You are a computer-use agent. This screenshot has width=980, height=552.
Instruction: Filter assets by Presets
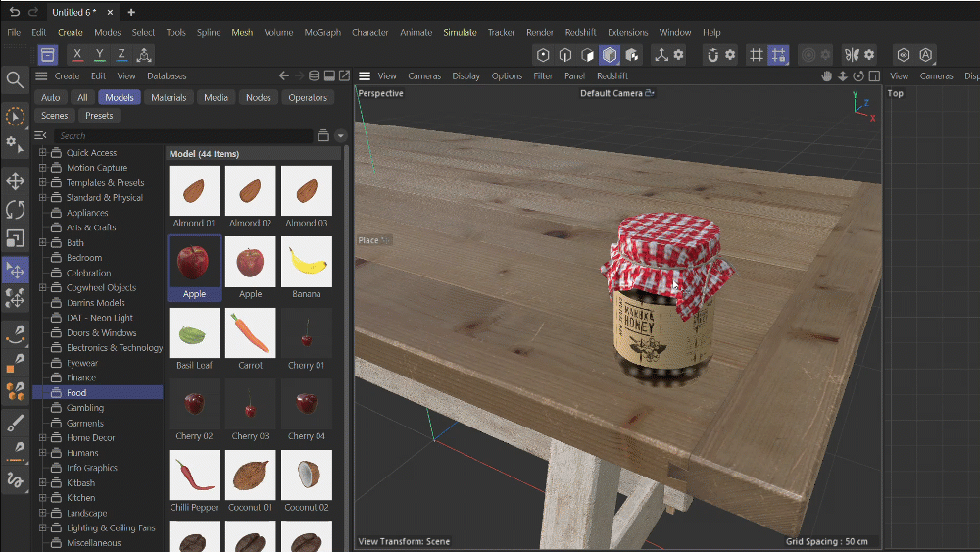(99, 116)
